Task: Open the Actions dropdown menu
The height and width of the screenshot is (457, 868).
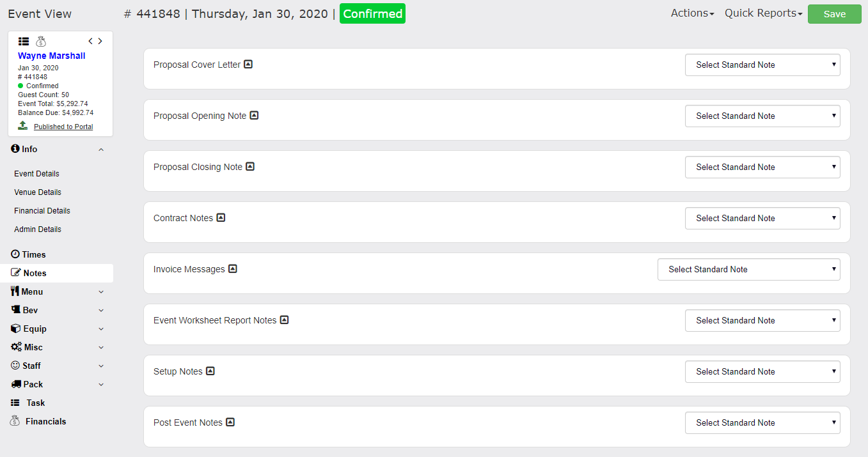Action: click(x=692, y=13)
